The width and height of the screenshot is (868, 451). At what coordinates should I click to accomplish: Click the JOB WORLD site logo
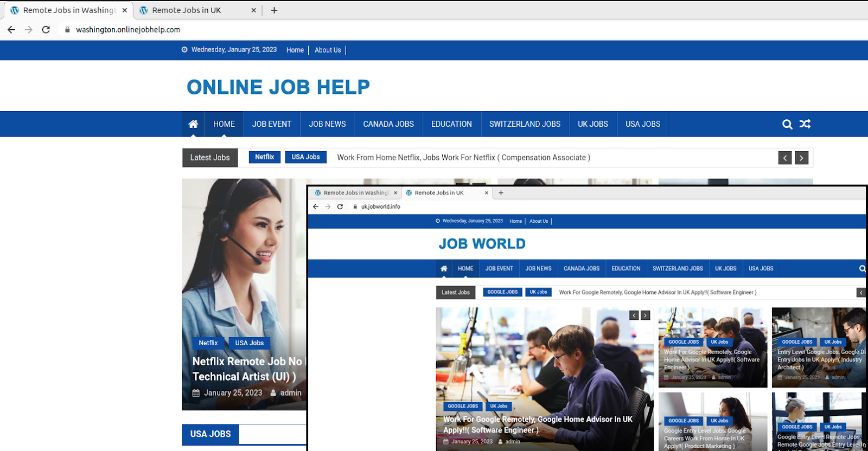tap(482, 244)
